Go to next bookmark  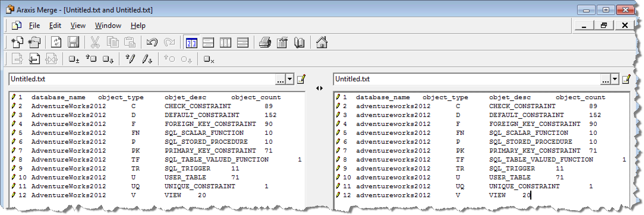tap(108, 59)
